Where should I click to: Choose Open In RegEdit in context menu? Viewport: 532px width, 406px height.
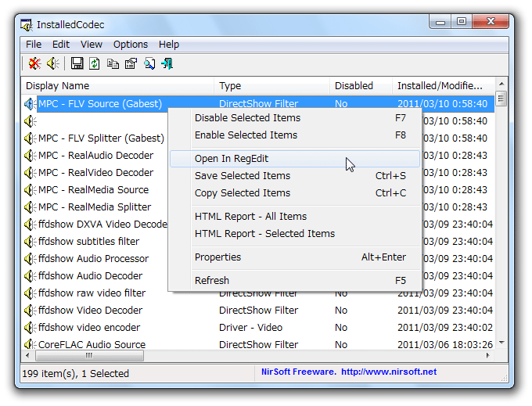click(295, 159)
